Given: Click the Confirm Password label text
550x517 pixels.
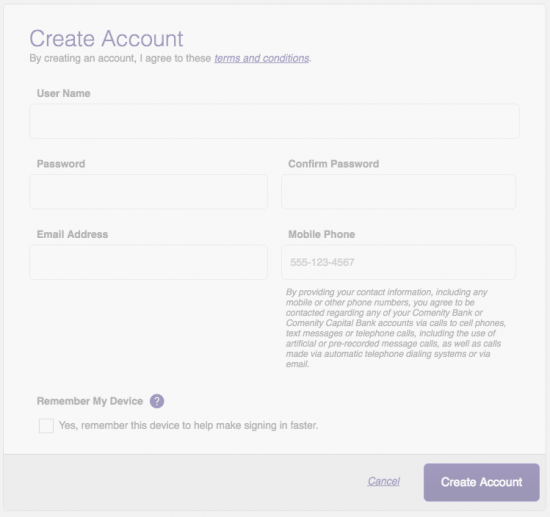Looking at the screenshot, I should [334, 164].
